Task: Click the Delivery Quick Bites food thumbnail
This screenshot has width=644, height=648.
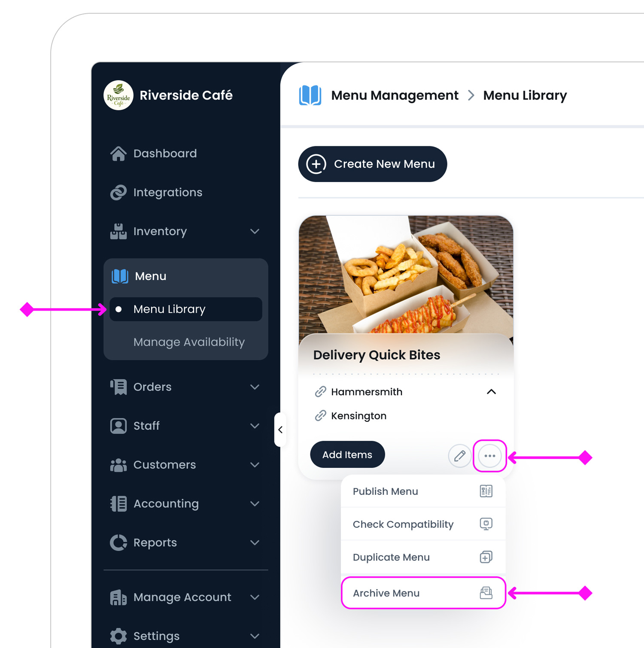Action: click(x=406, y=275)
